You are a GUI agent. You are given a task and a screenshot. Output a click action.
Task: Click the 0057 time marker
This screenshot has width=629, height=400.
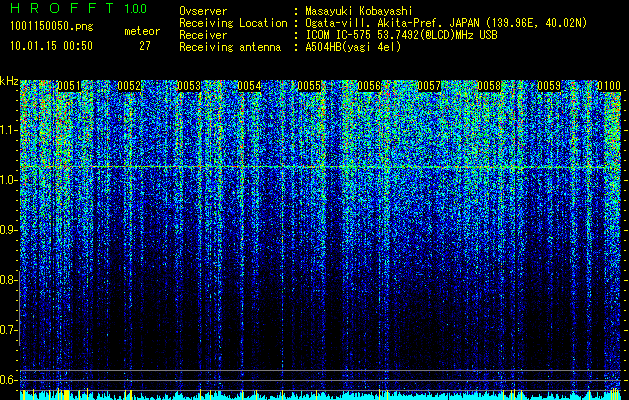pyautogui.click(x=429, y=86)
